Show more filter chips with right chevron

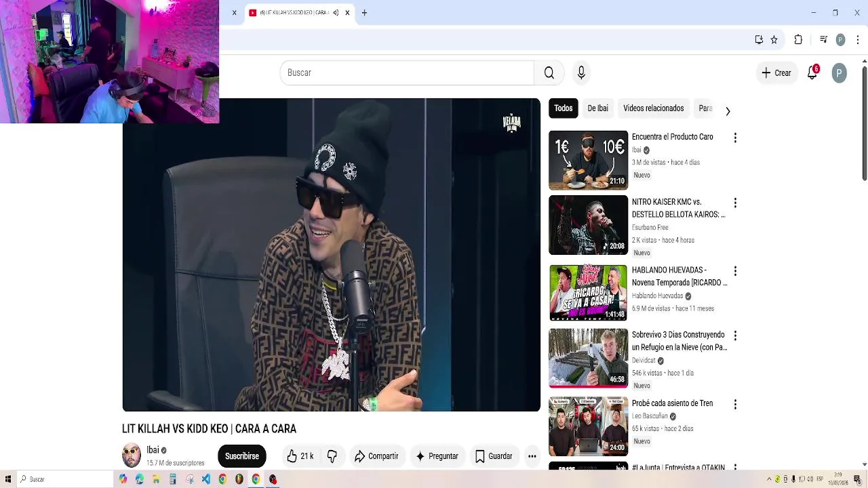[x=728, y=111]
